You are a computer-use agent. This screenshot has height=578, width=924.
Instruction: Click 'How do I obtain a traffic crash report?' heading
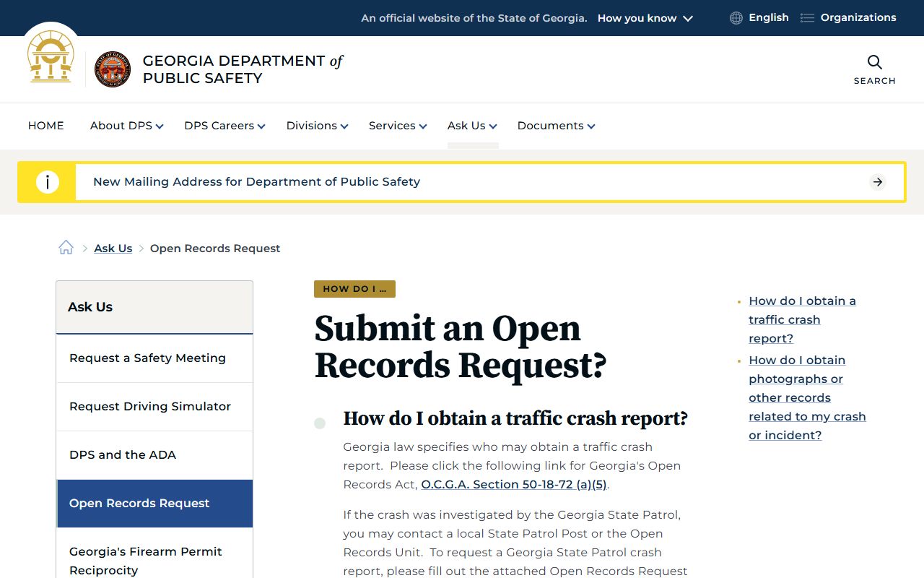[515, 418]
